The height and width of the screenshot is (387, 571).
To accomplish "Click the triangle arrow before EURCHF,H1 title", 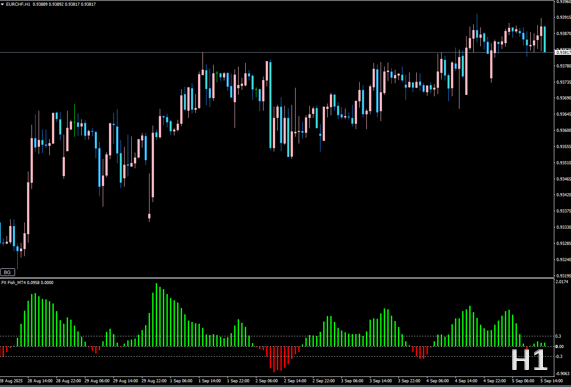I will coord(2,4).
